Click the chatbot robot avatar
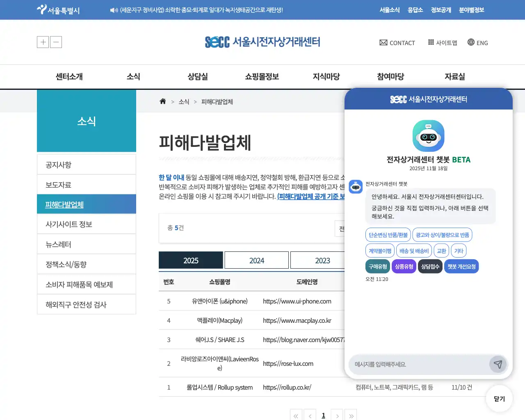The height and width of the screenshot is (420, 525). pos(428,135)
